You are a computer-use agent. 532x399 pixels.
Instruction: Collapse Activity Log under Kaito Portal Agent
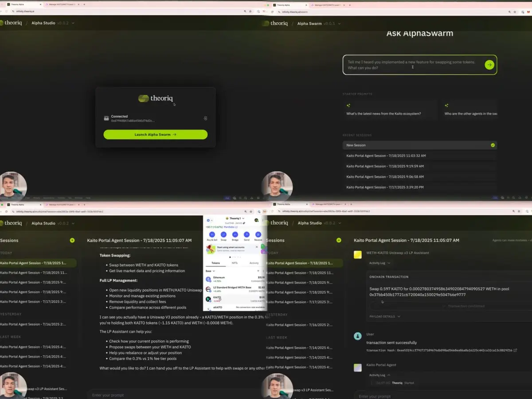[x=380, y=375]
